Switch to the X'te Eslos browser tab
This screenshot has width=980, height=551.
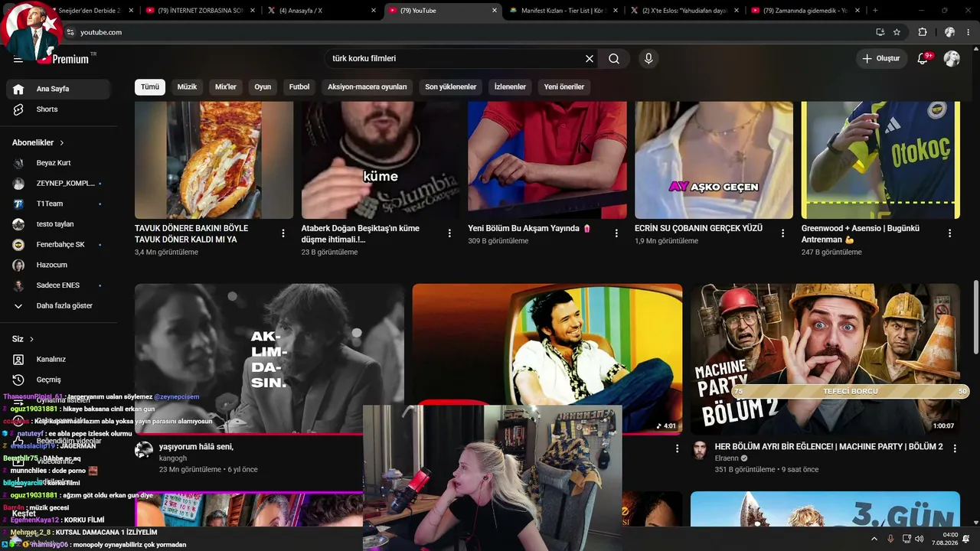[686, 11]
